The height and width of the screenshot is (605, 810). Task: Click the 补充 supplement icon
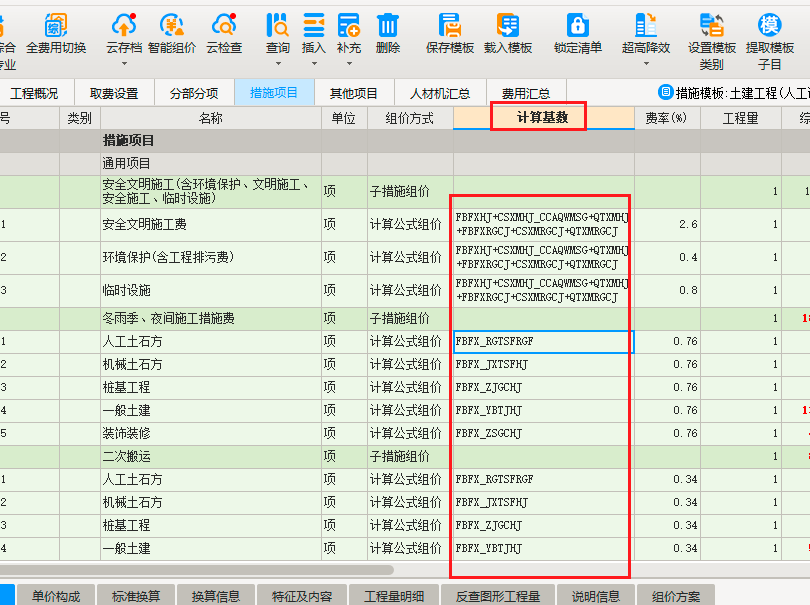tap(349, 25)
